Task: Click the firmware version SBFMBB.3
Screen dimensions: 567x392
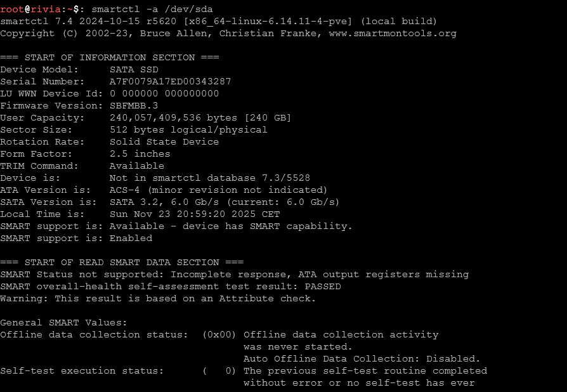Action: (x=134, y=105)
